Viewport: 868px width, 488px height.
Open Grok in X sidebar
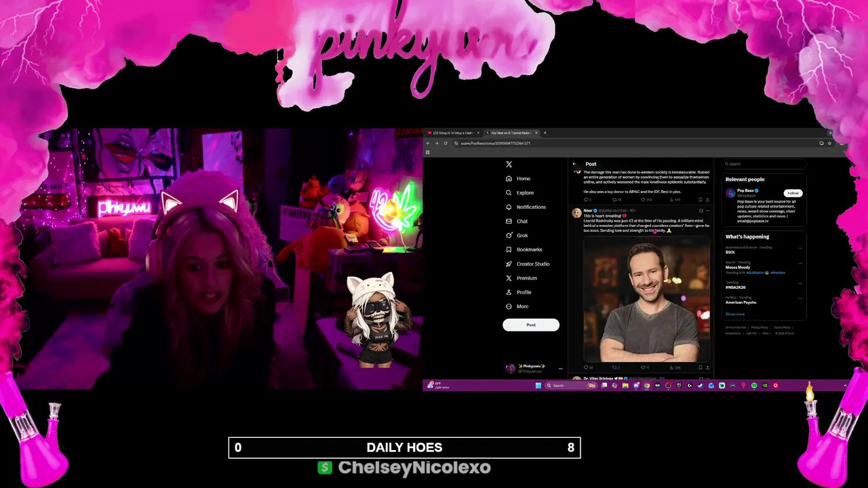pos(517,235)
